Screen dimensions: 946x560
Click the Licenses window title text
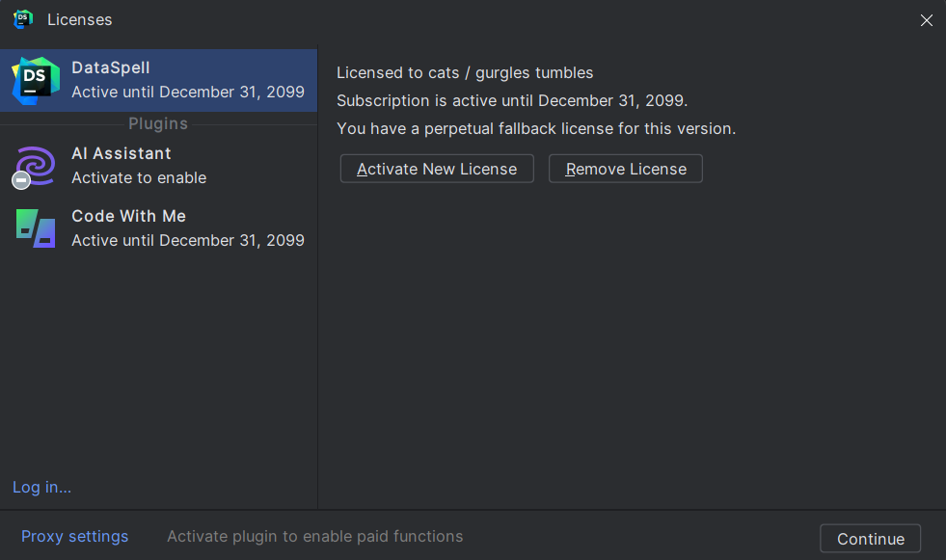tap(80, 20)
